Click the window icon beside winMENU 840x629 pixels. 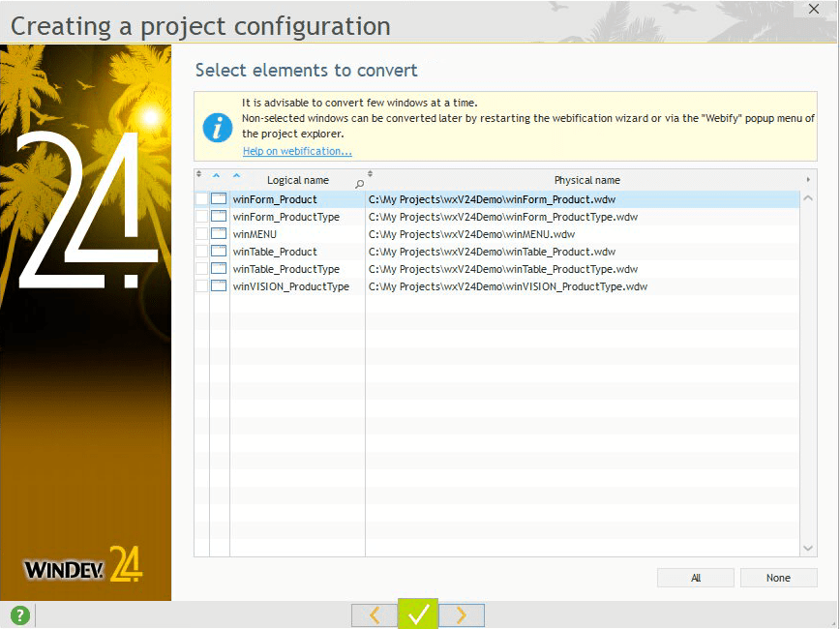pyautogui.click(x=219, y=234)
